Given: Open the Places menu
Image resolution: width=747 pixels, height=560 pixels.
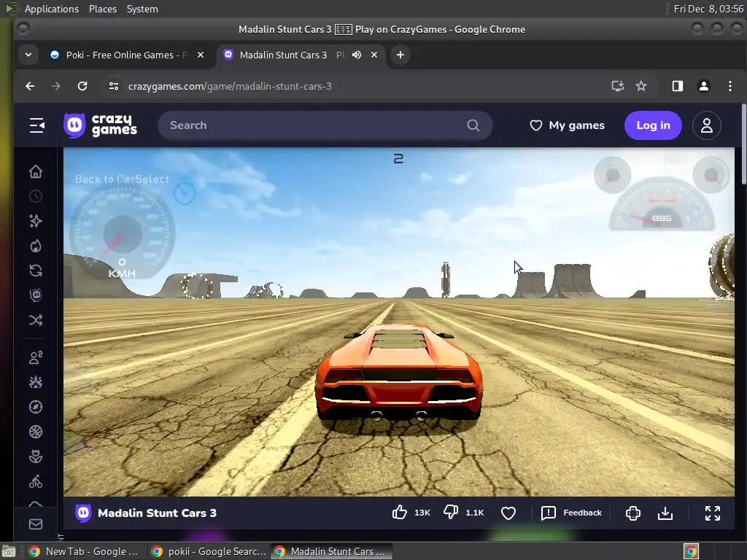Looking at the screenshot, I should coord(103,9).
